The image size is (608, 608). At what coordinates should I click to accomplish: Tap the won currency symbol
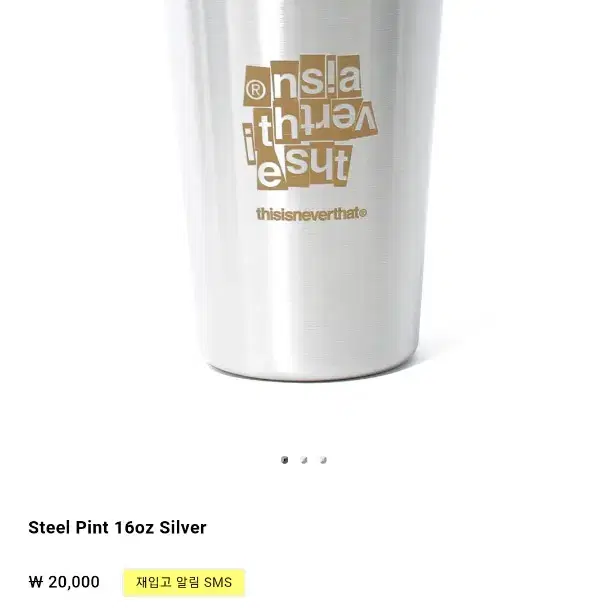click(x=35, y=582)
